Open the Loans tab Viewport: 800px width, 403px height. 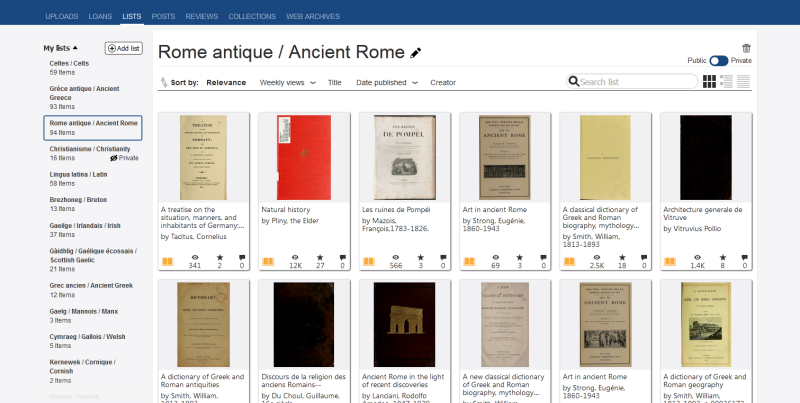pyautogui.click(x=100, y=16)
